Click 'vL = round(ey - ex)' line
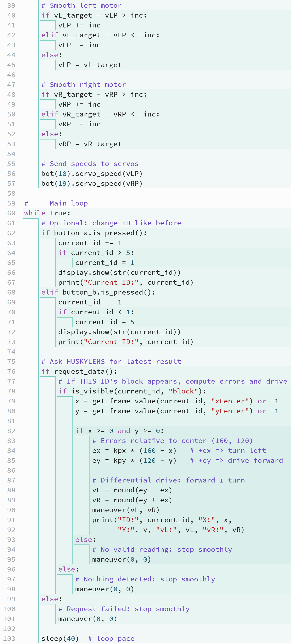Viewport: 291px width, 644px height. coord(132,490)
